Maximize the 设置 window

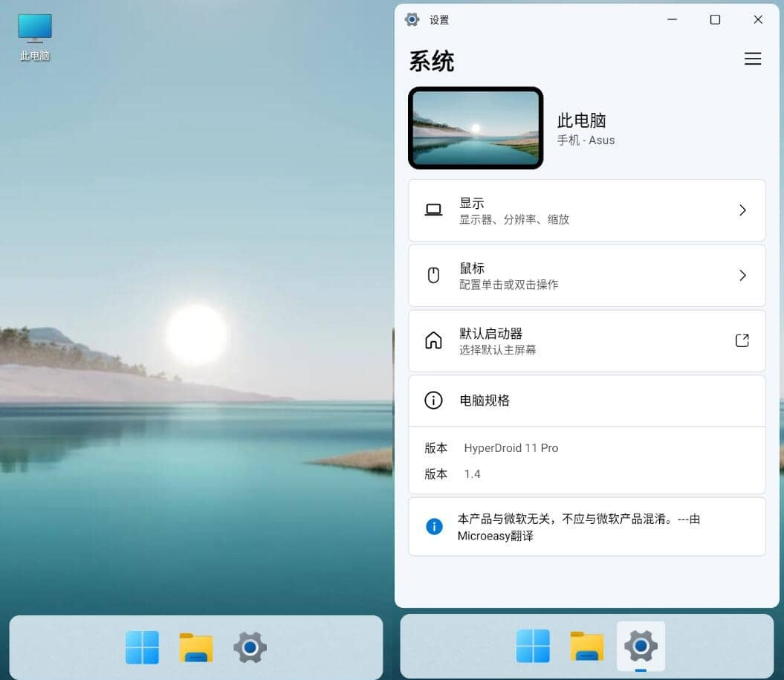pyautogui.click(x=715, y=20)
